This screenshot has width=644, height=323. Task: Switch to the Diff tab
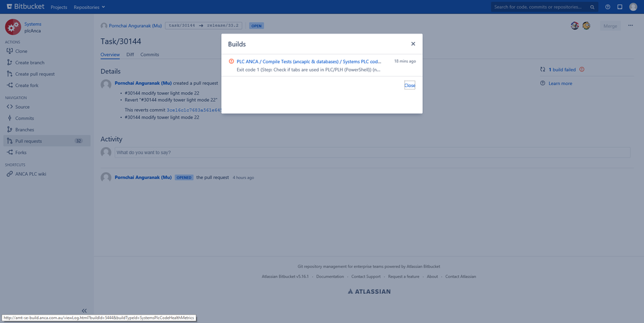coord(130,54)
